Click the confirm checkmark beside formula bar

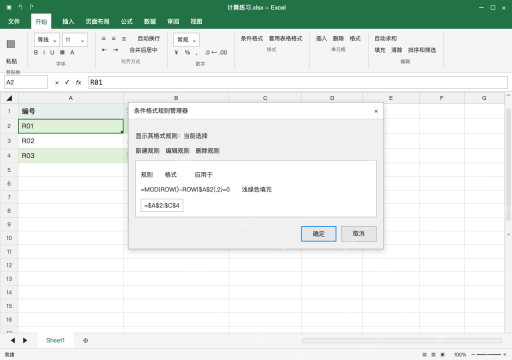pos(67,82)
